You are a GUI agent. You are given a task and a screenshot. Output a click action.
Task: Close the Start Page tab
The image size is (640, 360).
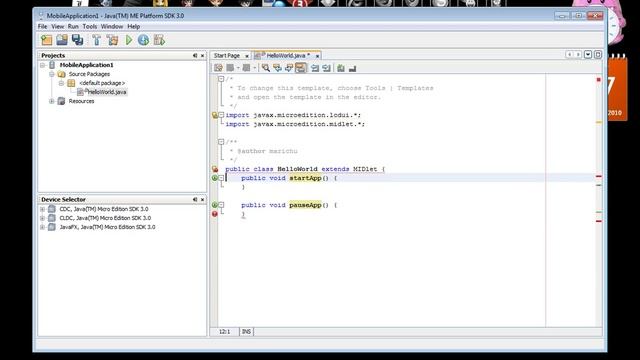(x=247, y=56)
